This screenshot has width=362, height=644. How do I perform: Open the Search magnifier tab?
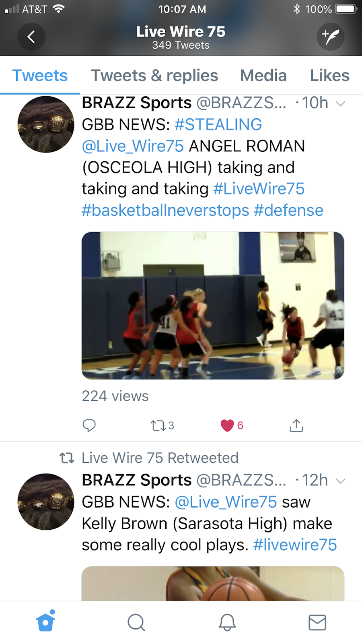pos(136,622)
